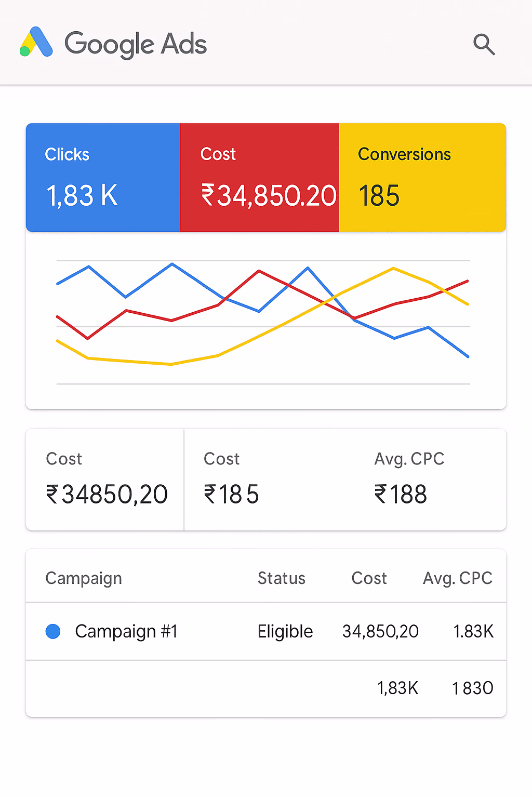Click the search icon
Screen dimensions: 532x798
pyautogui.click(x=484, y=45)
